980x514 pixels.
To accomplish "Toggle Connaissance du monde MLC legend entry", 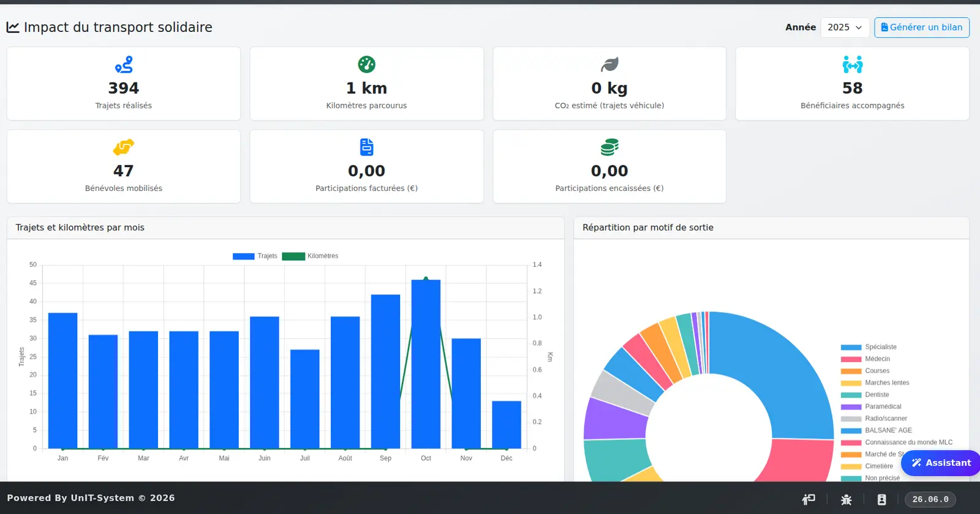I will point(897,442).
